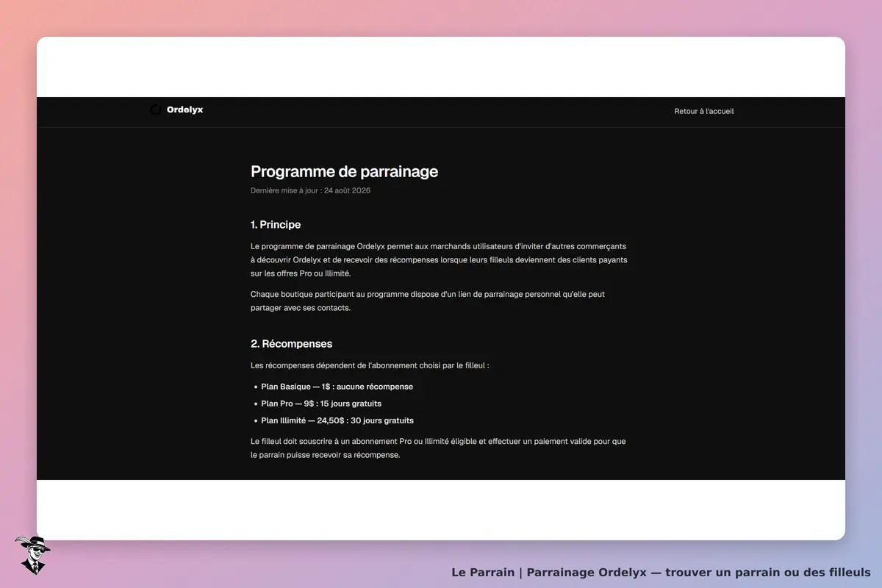882x588 pixels.
Task: Click paragraph starting 'Le programme de parrainage Ordelyx'
Action: 440,260
